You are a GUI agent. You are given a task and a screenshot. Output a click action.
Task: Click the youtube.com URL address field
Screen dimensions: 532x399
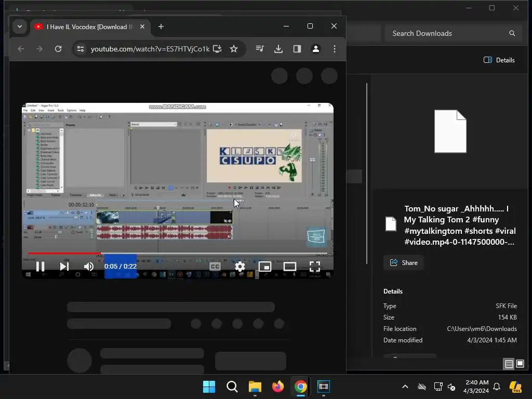(150, 49)
